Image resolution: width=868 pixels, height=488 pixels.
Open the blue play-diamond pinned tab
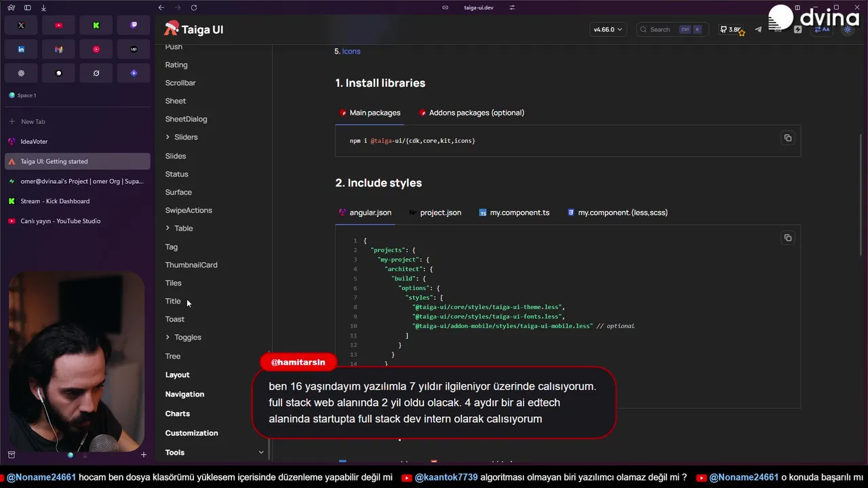coord(134,73)
